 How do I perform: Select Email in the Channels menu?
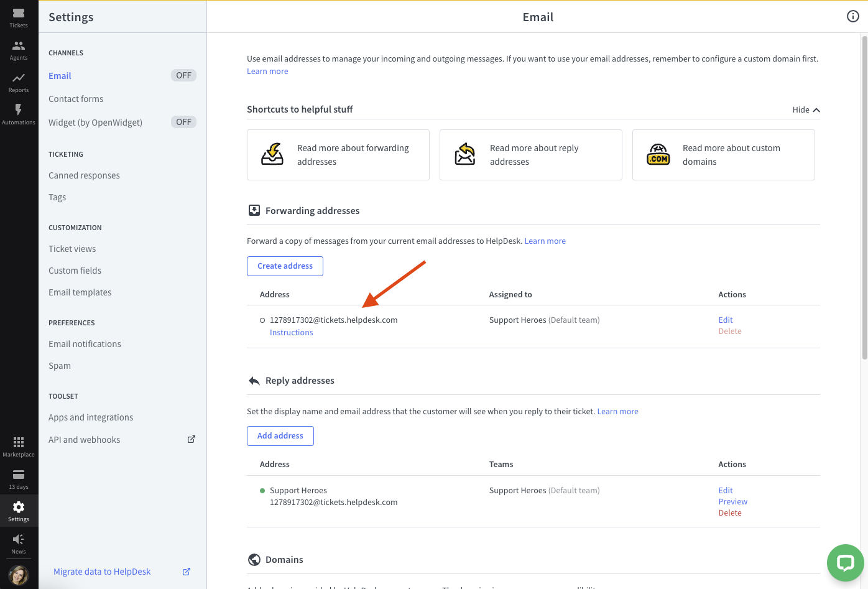pos(60,76)
